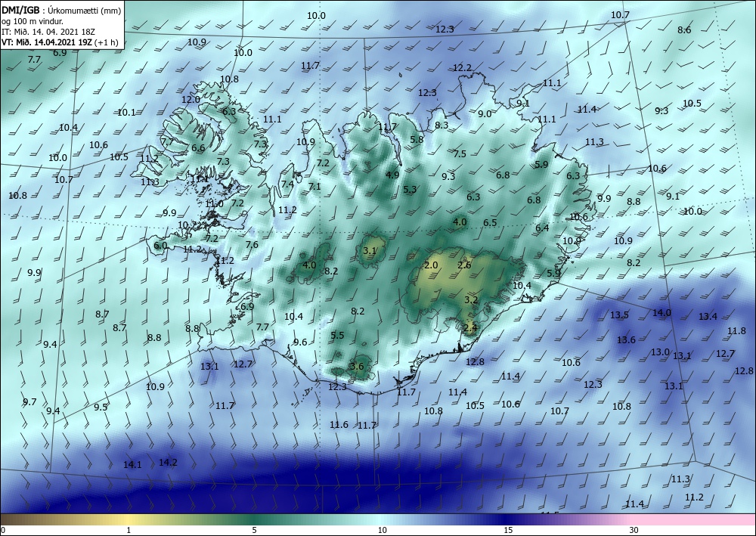756x536 pixels.
Task: Click the 'DMI/IGB : Úrkomumætti (mm)' title line
Action: (x=61, y=11)
